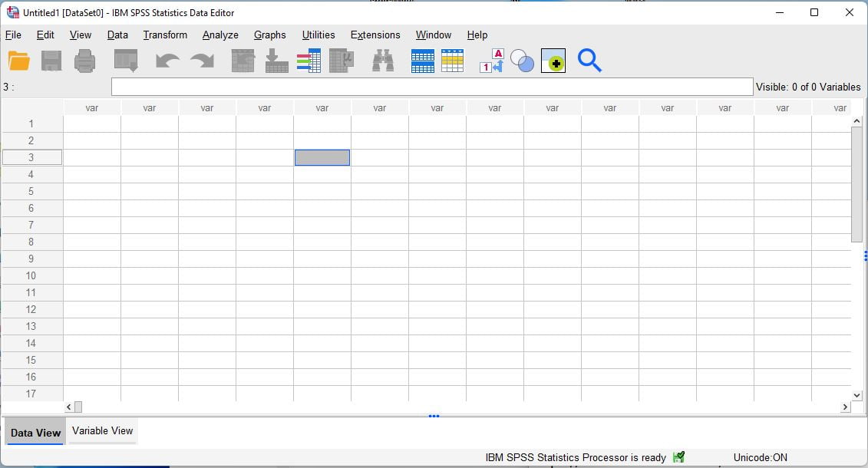The image size is (868, 468).
Task: Click the Redo arrow icon
Action: [x=202, y=61]
